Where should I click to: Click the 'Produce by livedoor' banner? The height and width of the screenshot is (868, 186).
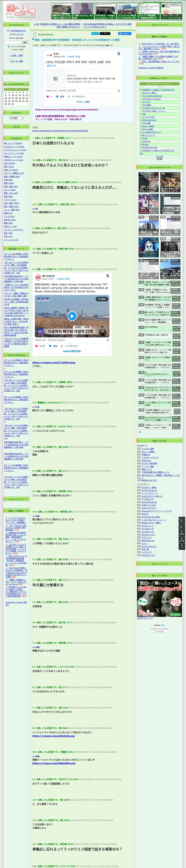click(x=159, y=631)
